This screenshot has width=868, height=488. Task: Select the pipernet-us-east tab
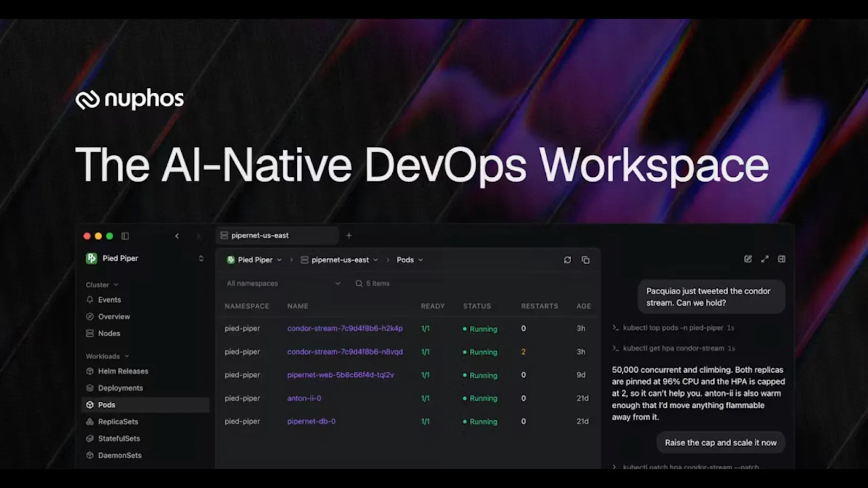(x=277, y=235)
